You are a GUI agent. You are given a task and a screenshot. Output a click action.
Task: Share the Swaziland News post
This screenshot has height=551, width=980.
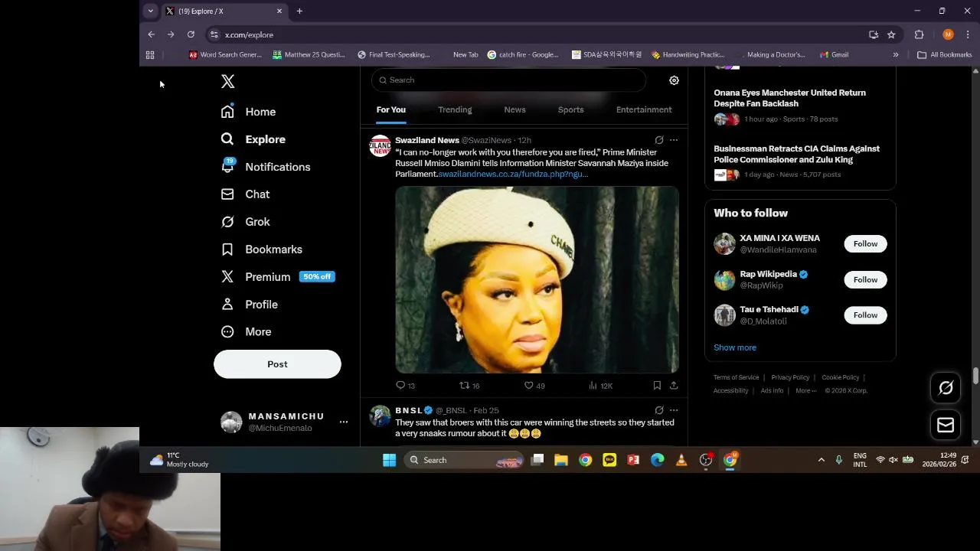674,386
